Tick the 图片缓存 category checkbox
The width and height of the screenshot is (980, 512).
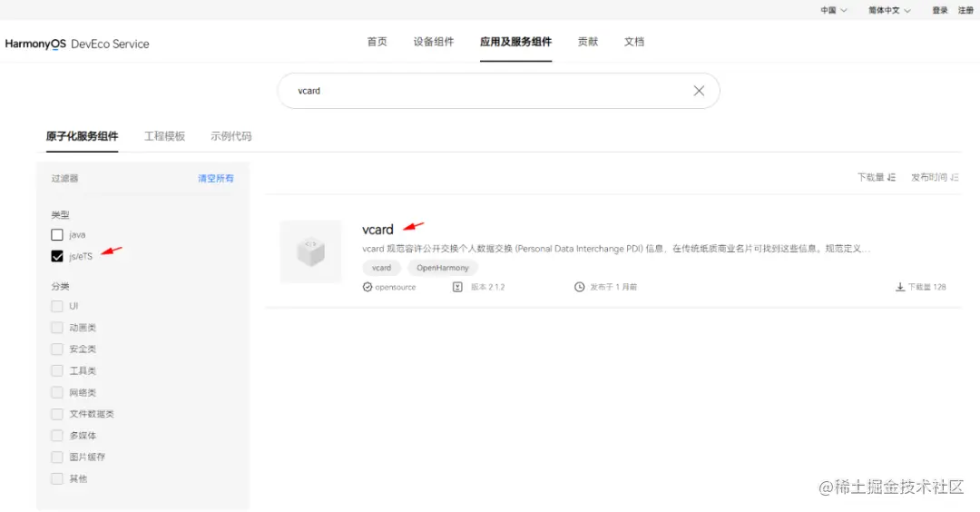click(x=57, y=457)
